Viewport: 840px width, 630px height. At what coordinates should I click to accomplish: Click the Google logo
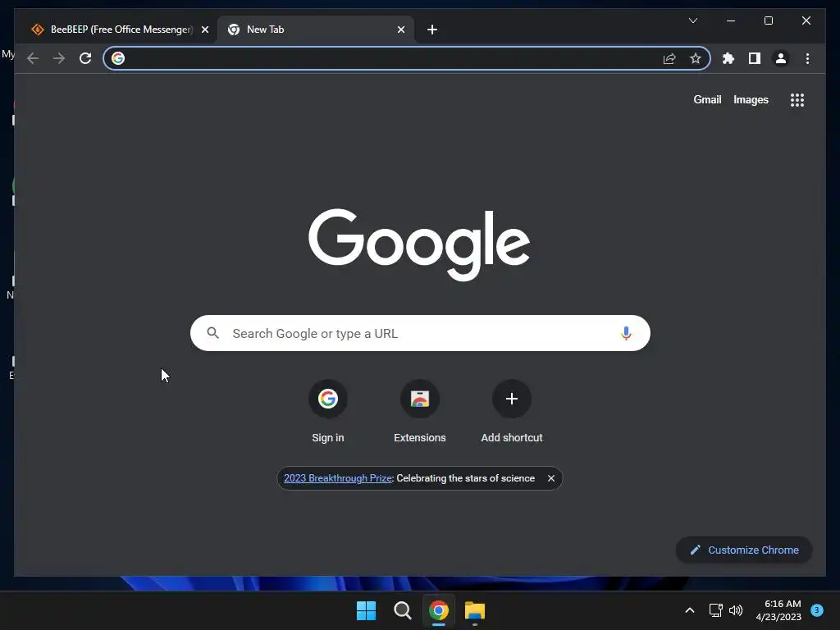coord(419,244)
